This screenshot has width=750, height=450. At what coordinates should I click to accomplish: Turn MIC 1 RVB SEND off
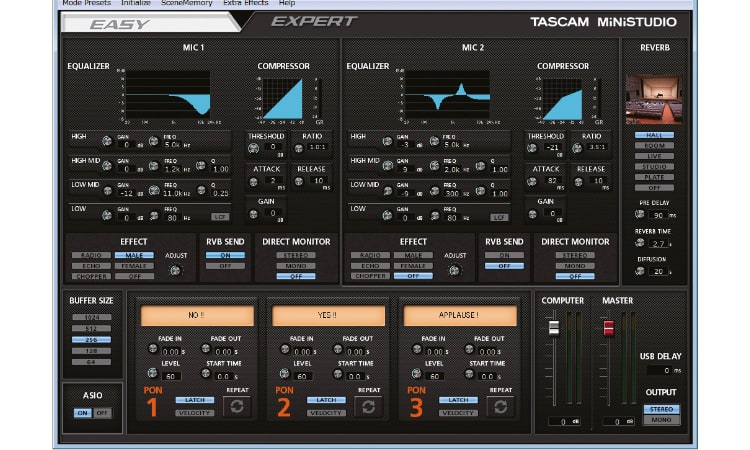(x=225, y=266)
